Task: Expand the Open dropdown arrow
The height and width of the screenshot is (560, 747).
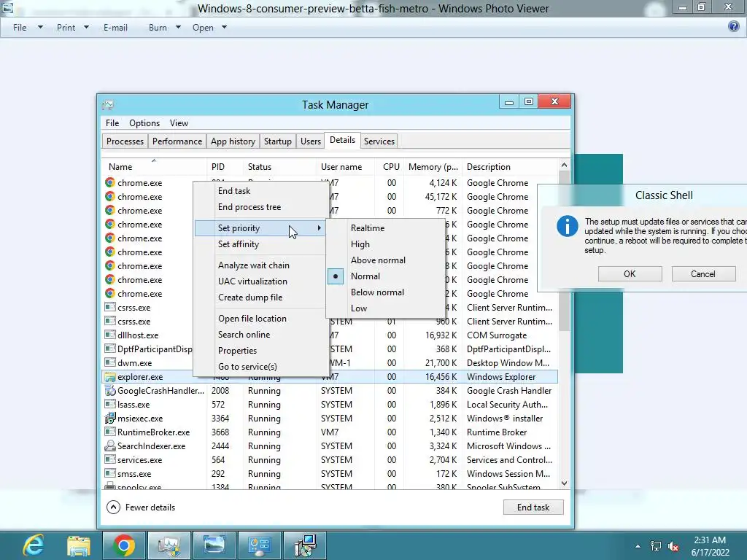Action: click(x=224, y=27)
